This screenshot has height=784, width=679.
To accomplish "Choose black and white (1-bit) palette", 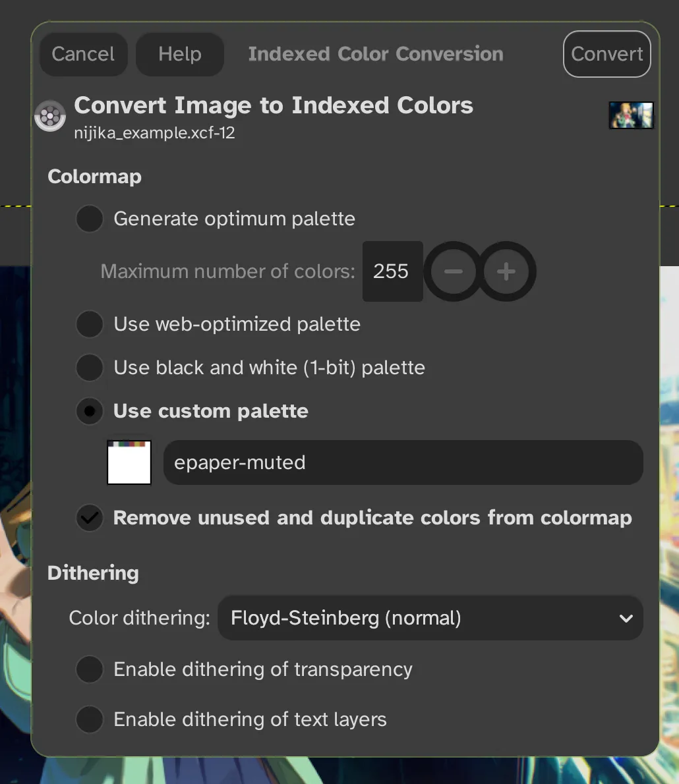I will click(x=90, y=368).
